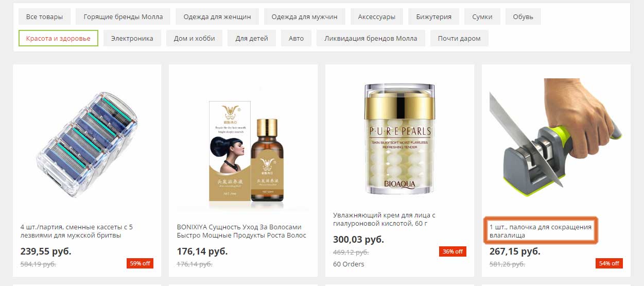Screen dimensions: 644x286
Task: Select the Бижутерия category
Action: [x=434, y=16]
